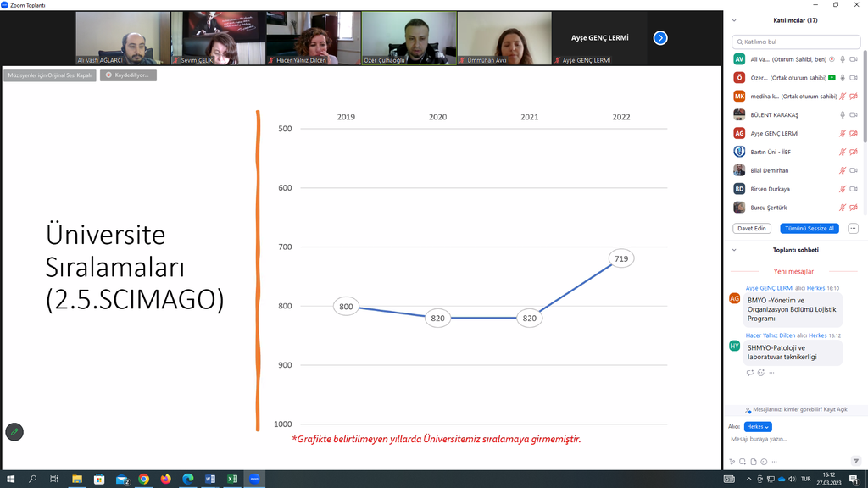Open the Herkes recipient dropdown
This screenshot has width=868, height=488.
[x=758, y=427]
